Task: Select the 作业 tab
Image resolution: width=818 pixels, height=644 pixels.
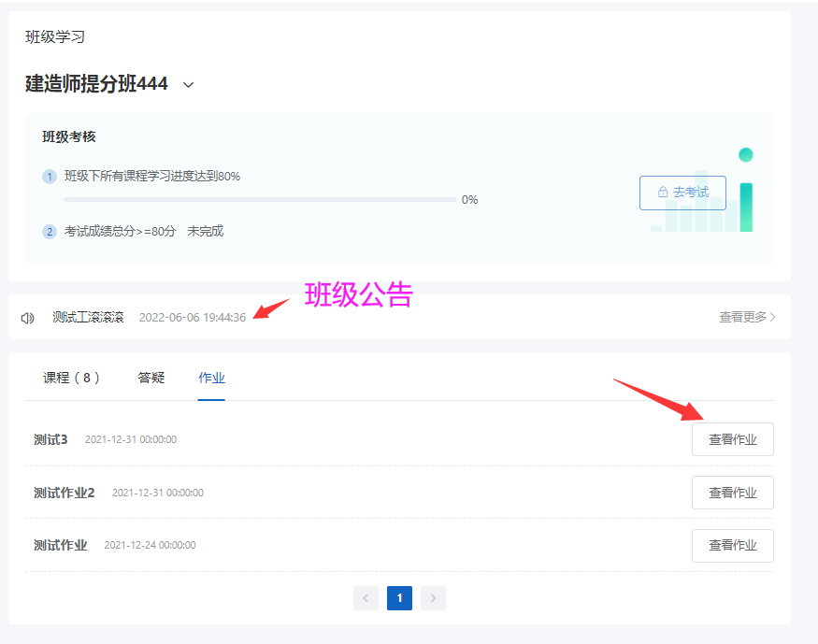Action: (211, 378)
